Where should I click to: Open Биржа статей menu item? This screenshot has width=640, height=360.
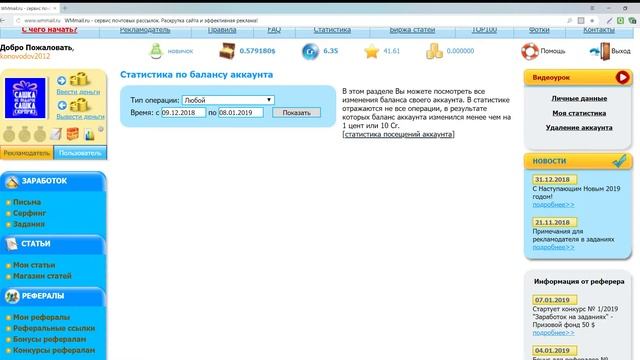tap(412, 30)
